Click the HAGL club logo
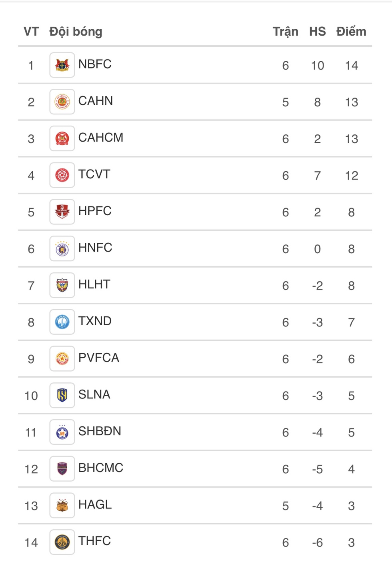Screen dimensions: 392x568 click(62, 505)
